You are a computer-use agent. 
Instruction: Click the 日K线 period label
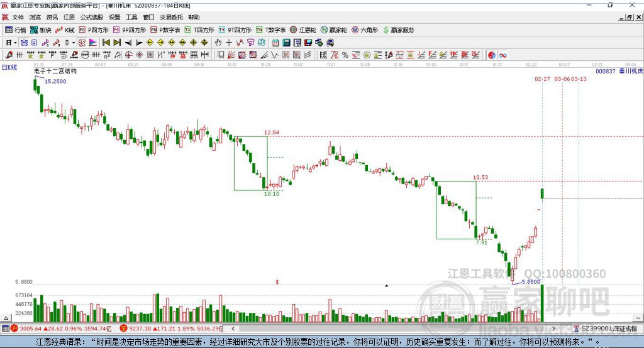coord(9,67)
